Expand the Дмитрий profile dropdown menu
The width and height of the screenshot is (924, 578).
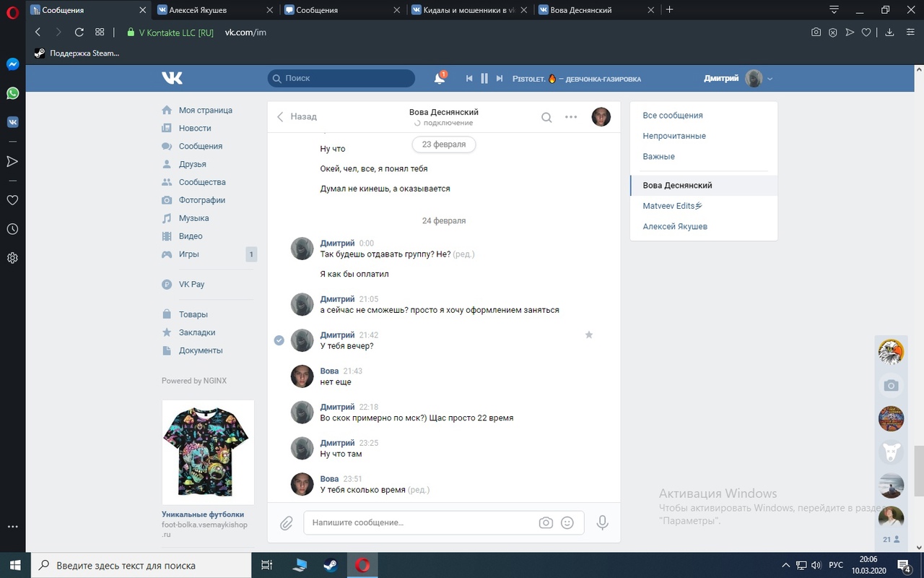click(770, 79)
